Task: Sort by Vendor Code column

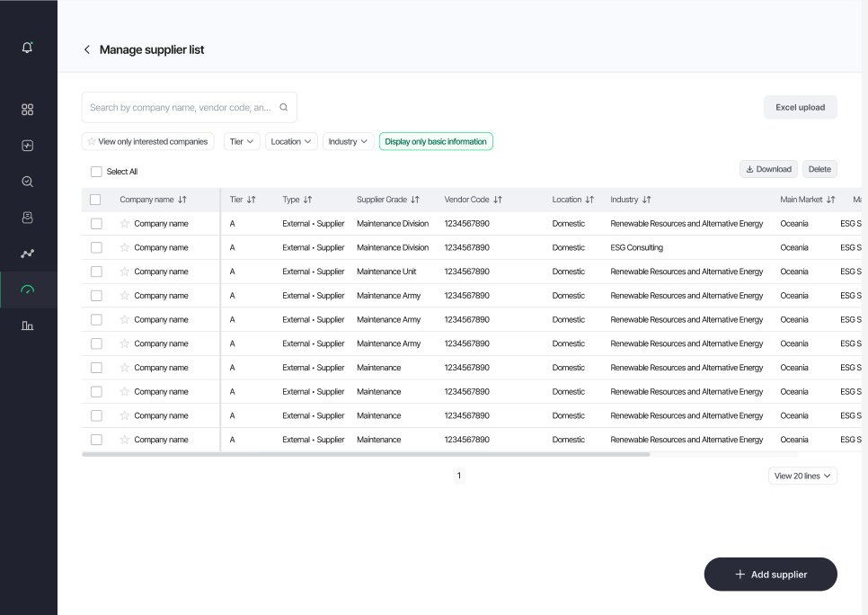Action: click(x=498, y=200)
